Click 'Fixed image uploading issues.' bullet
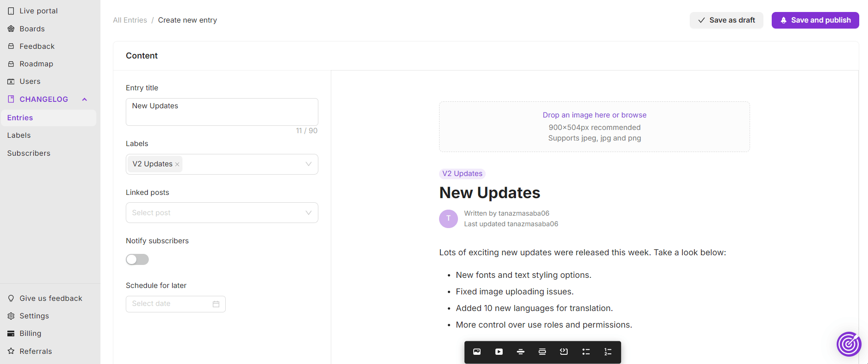 (515, 292)
